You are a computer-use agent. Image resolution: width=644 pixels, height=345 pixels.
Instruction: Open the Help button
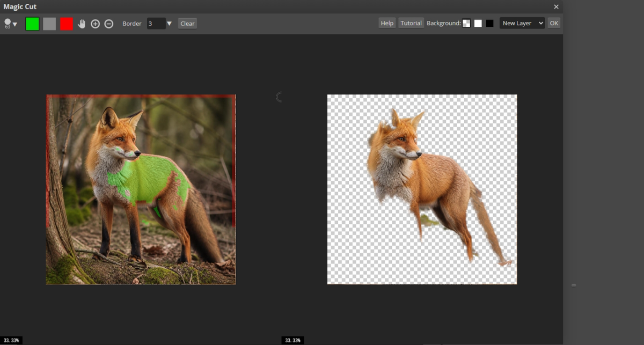[387, 23]
